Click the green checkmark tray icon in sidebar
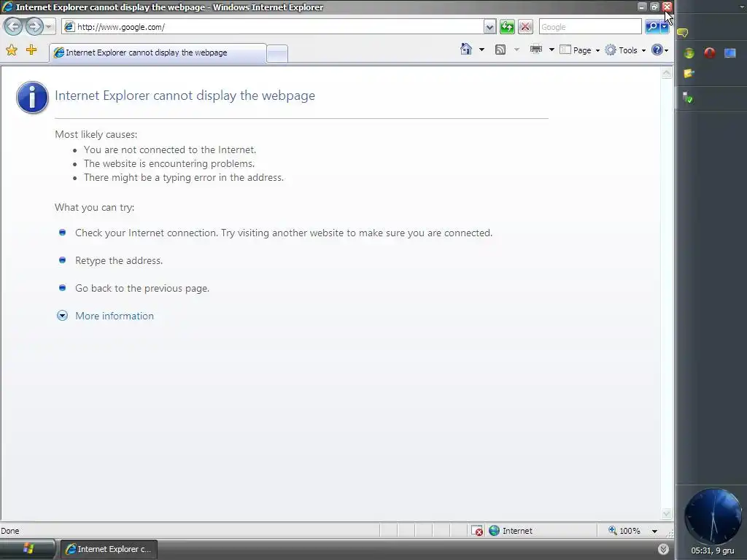The height and width of the screenshot is (560, 747). (x=687, y=98)
